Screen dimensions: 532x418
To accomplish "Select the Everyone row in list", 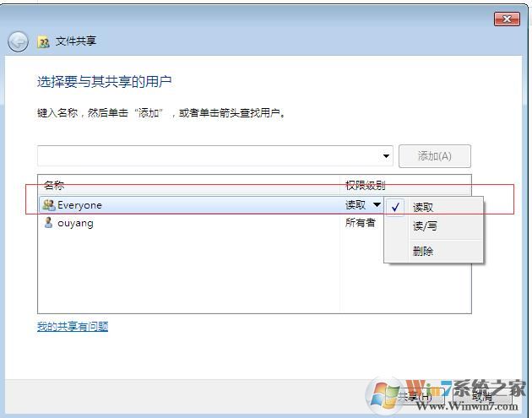I will (x=211, y=204).
